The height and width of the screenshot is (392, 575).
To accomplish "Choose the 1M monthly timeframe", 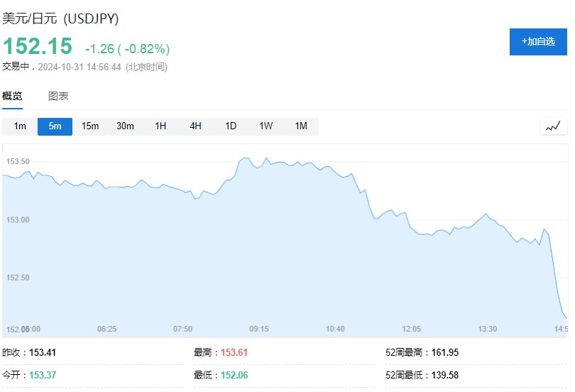I will 301,126.
